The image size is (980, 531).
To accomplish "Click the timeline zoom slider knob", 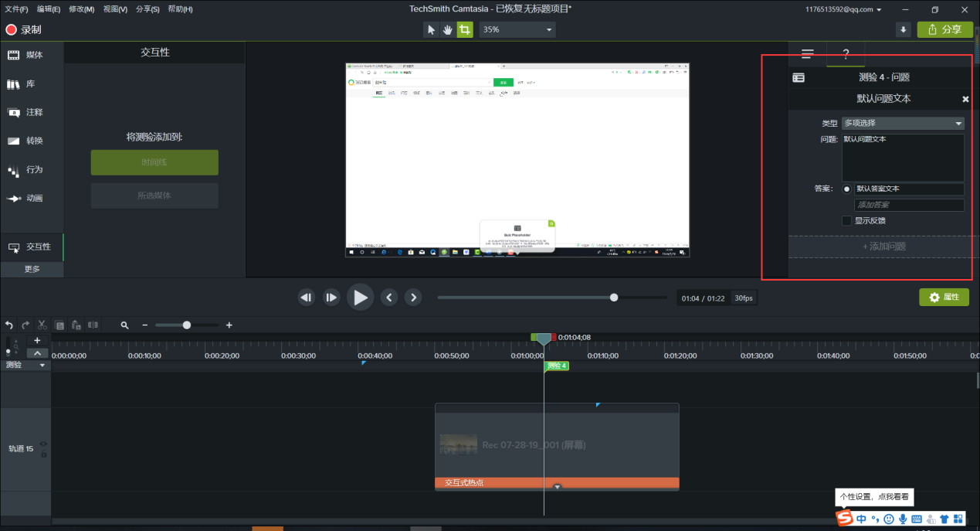I will pos(187,325).
